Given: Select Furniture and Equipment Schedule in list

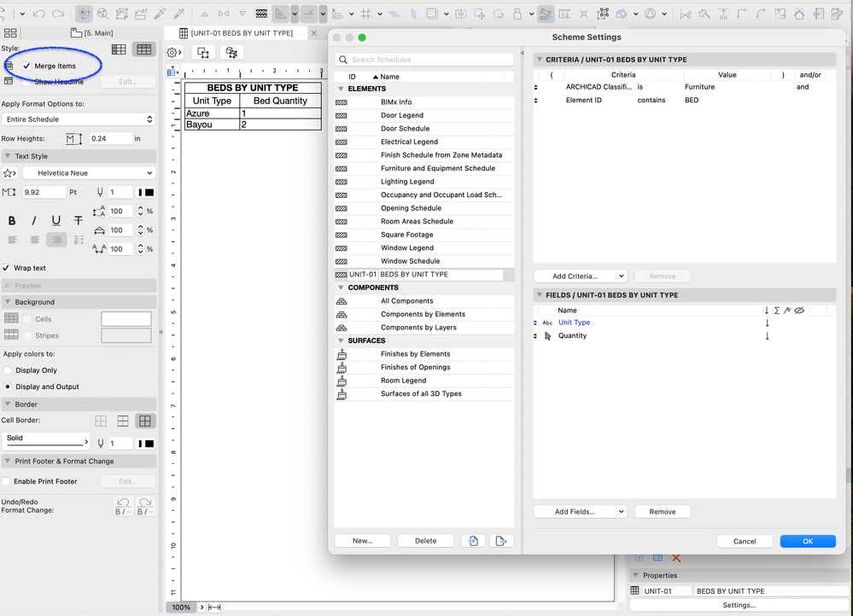Looking at the screenshot, I should 437,168.
